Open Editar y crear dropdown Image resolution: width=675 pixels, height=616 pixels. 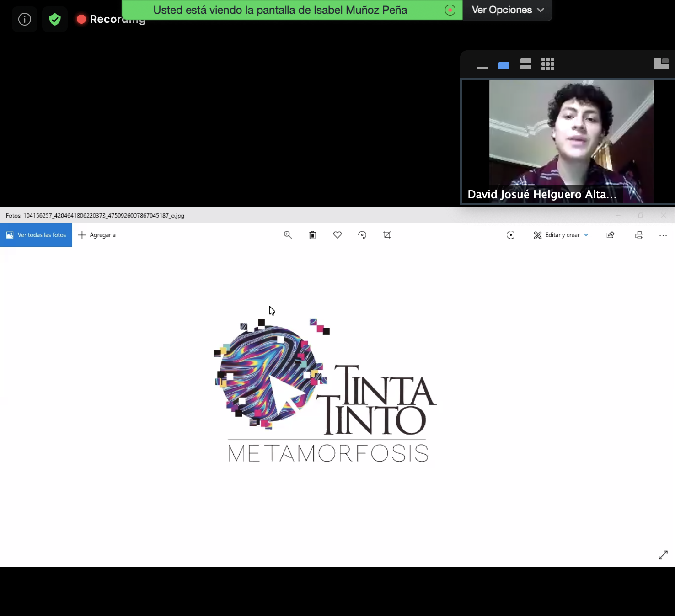(x=561, y=235)
